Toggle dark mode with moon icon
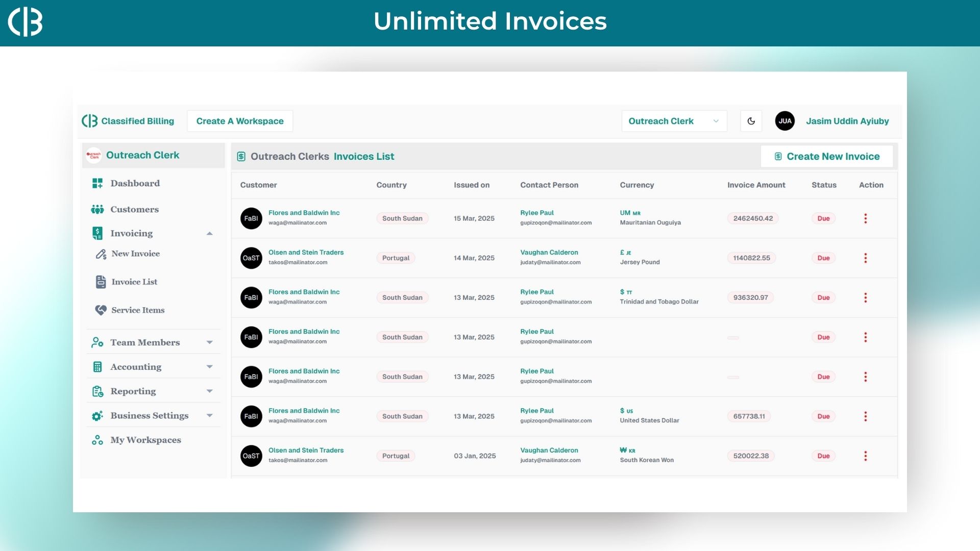The height and width of the screenshot is (551, 980). pyautogui.click(x=751, y=121)
